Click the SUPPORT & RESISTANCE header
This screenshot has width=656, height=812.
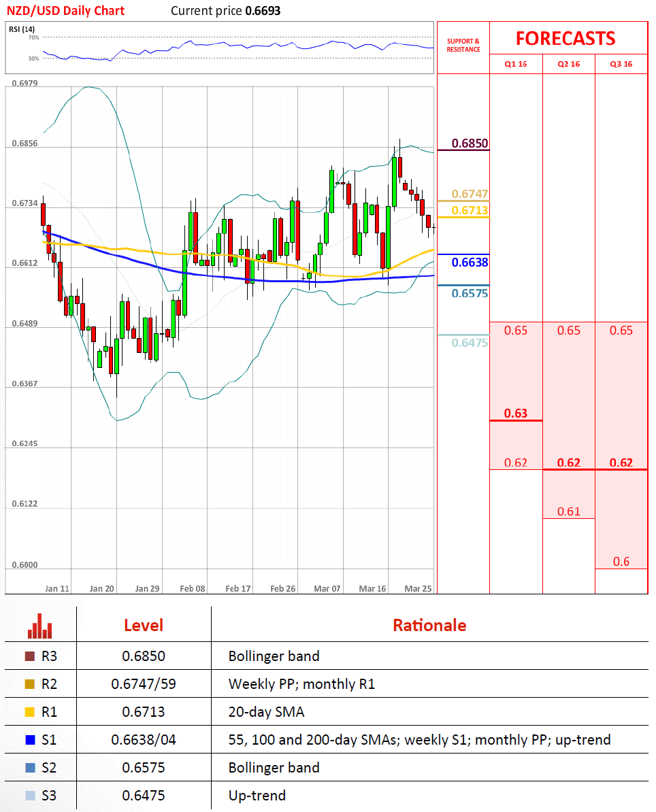(x=463, y=45)
